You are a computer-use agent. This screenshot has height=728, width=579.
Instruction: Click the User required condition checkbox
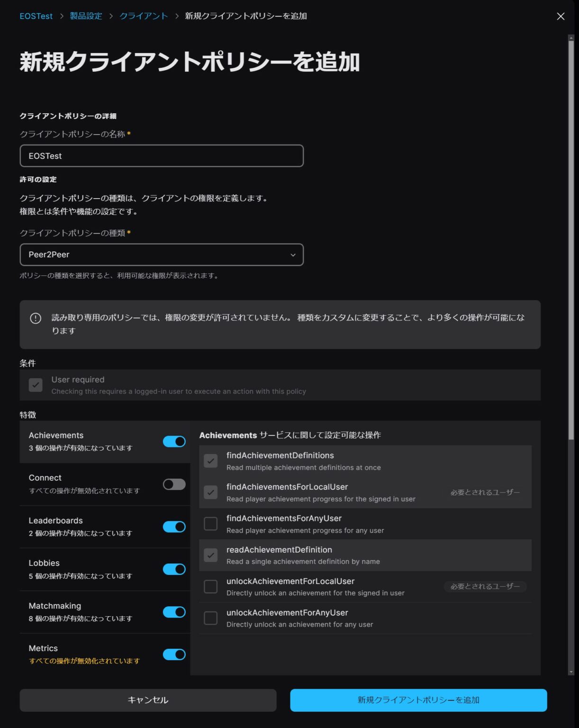[x=36, y=385]
